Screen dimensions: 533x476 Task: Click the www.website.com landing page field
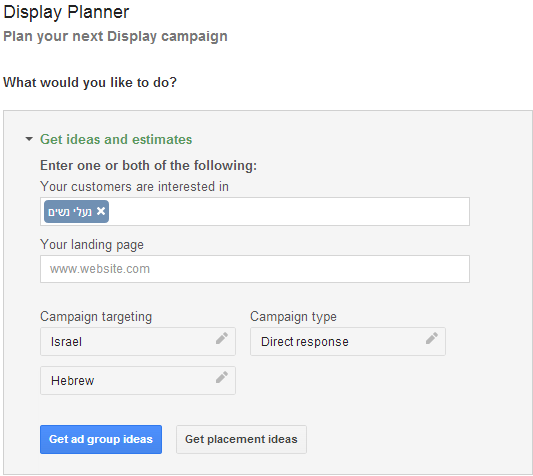[x=255, y=269]
